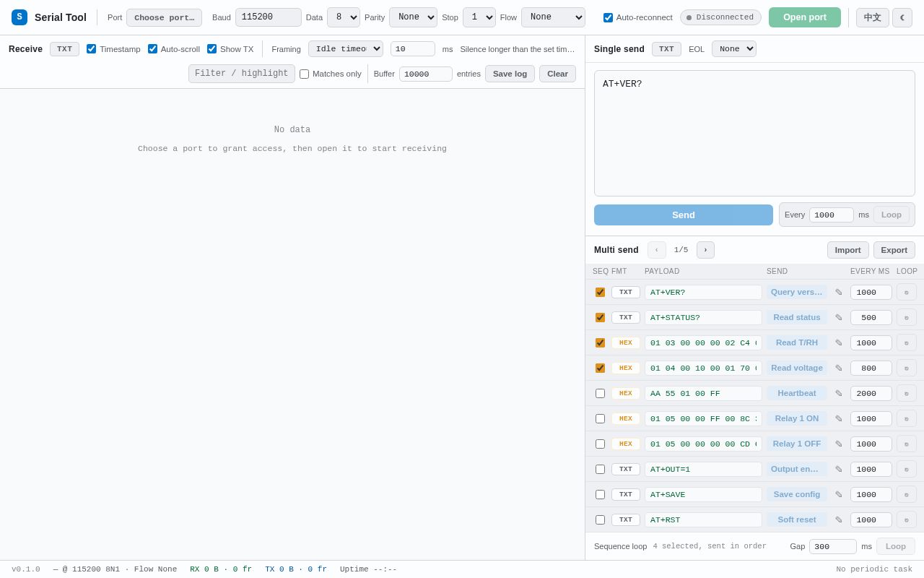Start loop icon for Heartbeat row
Viewport: 924px width, 578px height.
[907, 393]
